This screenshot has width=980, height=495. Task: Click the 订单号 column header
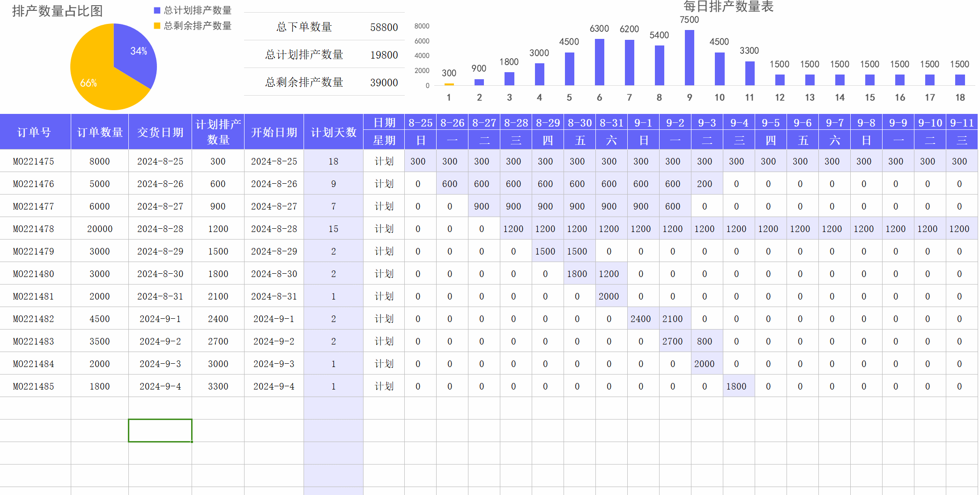point(35,132)
